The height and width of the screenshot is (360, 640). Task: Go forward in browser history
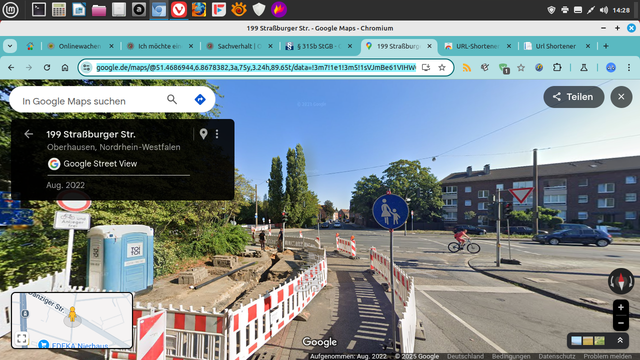[x=29, y=67]
